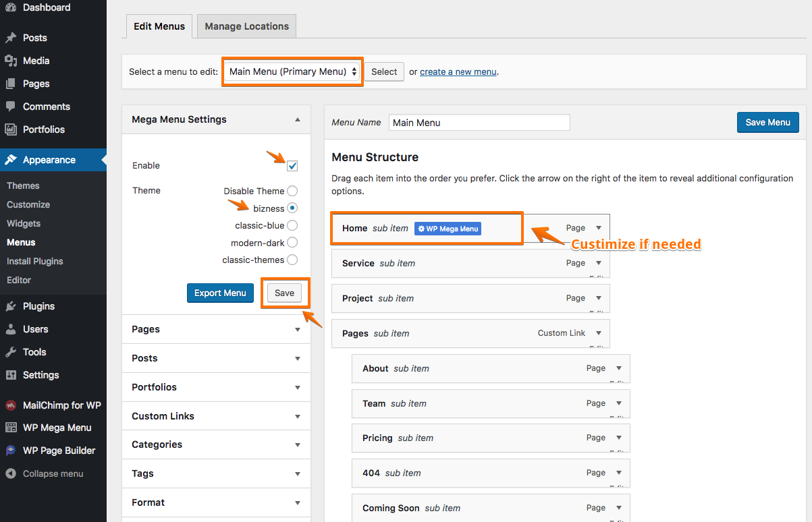
Task: Click the Select button
Action: (384, 71)
